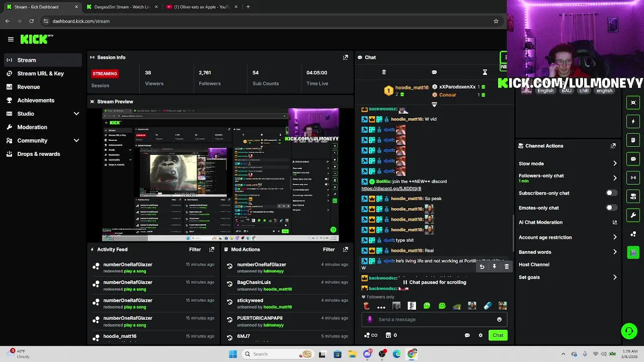This screenshot has width=644, height=362.
Task: Go to Stream in the sidebar
Action: coord(42,60)
